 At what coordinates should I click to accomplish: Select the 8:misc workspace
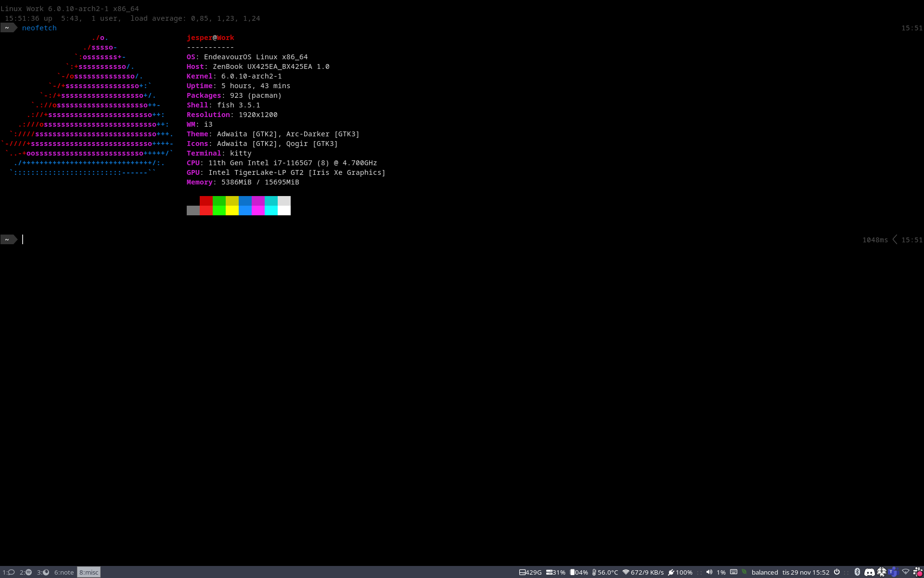point(89,572)
